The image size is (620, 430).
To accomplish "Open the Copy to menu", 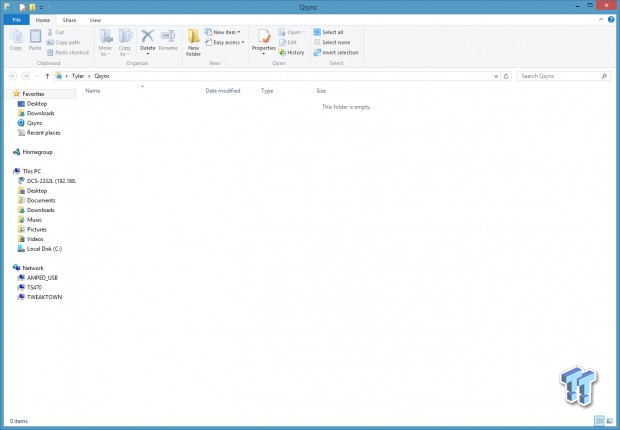I will (x=125, y=42).
